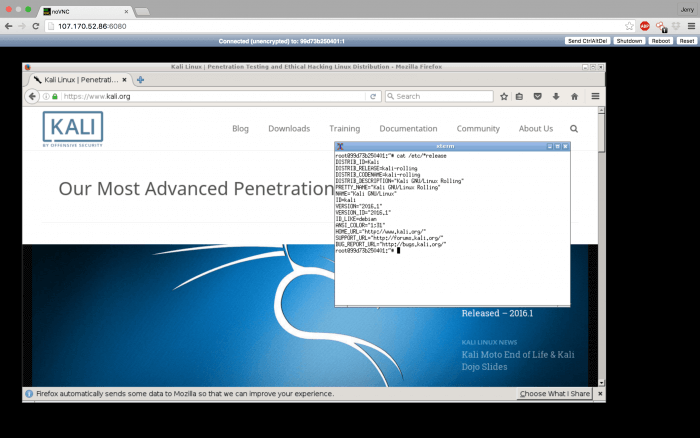The width and height of the screenshot is (700, 438).
Task: Dismiss the Firefox data notification bar
Action: click(x=600, y=393)
